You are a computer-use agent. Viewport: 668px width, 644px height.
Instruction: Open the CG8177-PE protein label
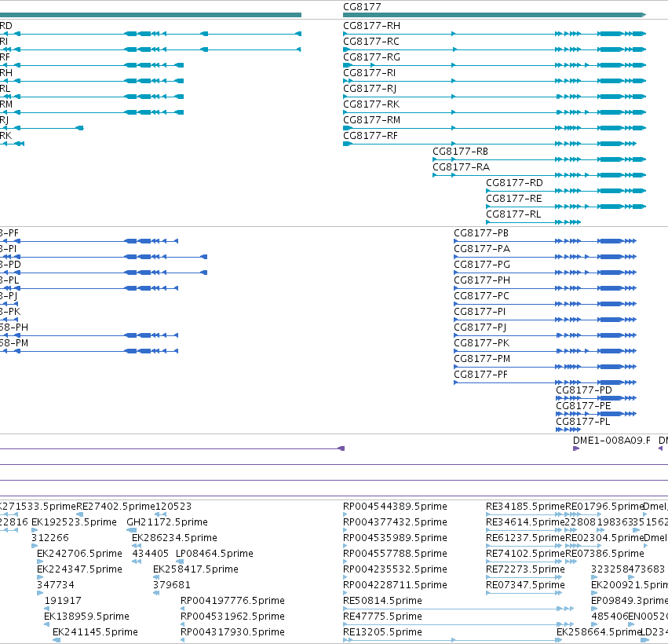coord(583,406)
